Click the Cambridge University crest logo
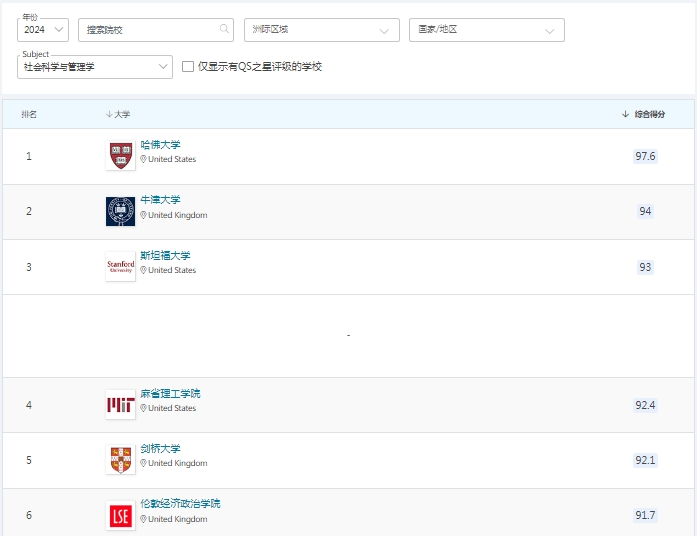The image size is (697, 536). [x=120, y=460]
